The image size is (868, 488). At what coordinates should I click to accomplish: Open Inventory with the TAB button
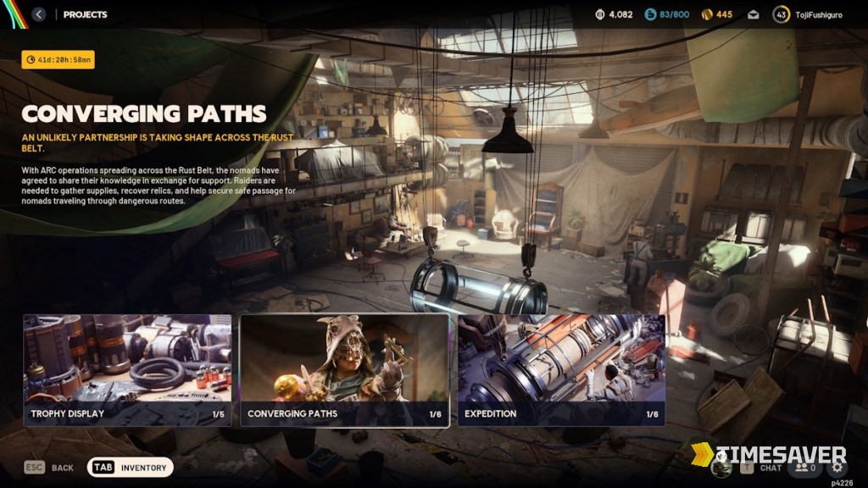click(x=130, y=468)
